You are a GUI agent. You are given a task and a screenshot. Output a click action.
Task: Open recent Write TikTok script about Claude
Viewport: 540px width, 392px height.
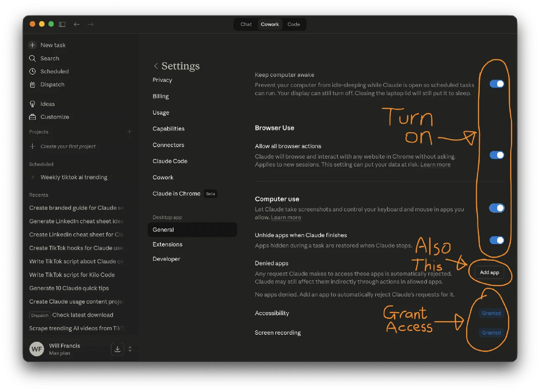76,262
